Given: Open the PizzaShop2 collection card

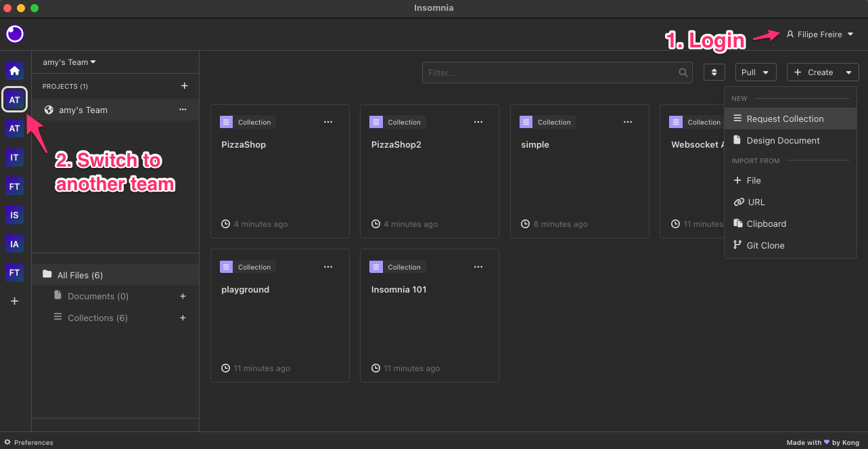Looking at the screenshot, I should click(x=430, y=171).
